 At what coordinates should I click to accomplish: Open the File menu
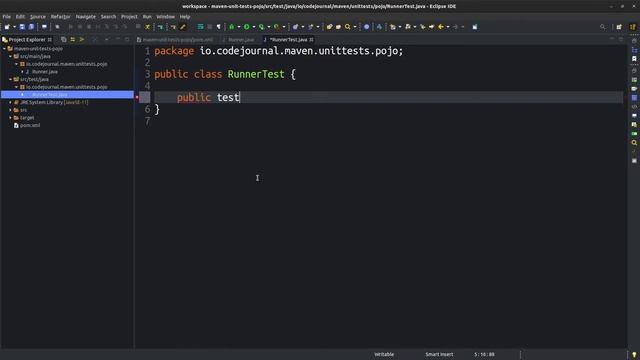click(7, 17)
